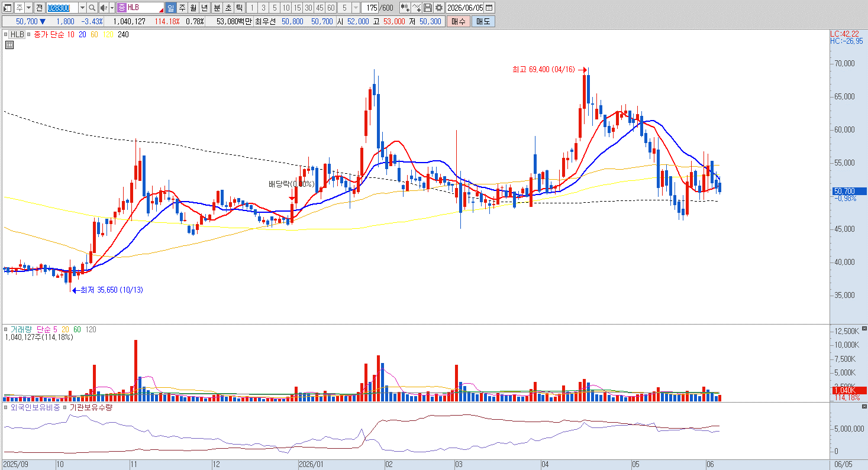Viewport: 868px width, 470px height.
Task: Click the data table grid icon under HLB
Action: pyautogui.click(x=9, y=44)
